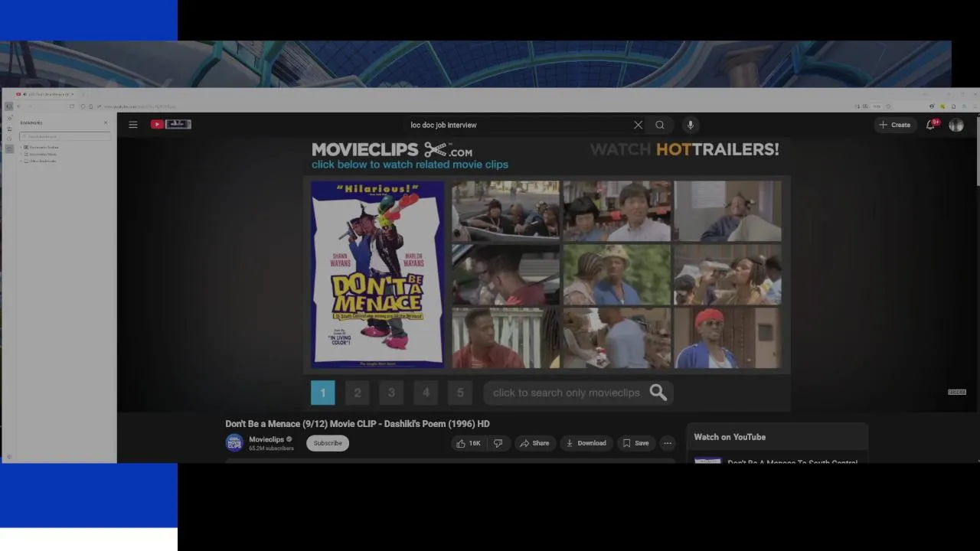Clear the search box text

(638, 125)
